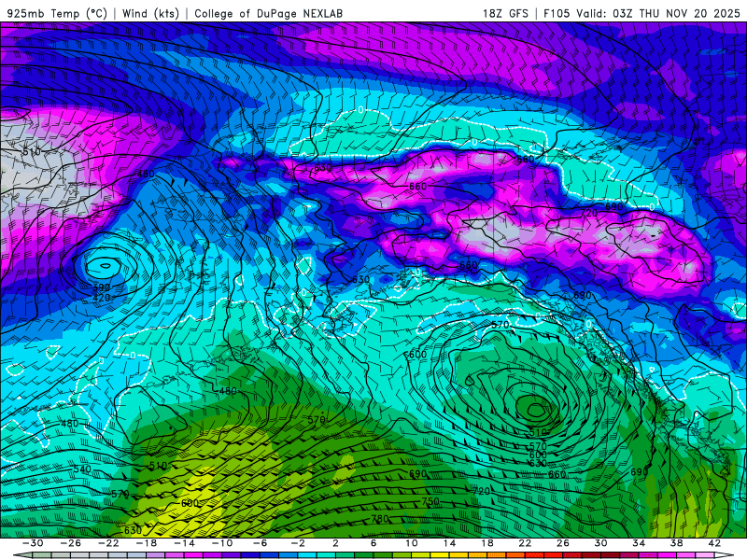
Task: Click the -2 colorbar label
Action: pos(298,543)
